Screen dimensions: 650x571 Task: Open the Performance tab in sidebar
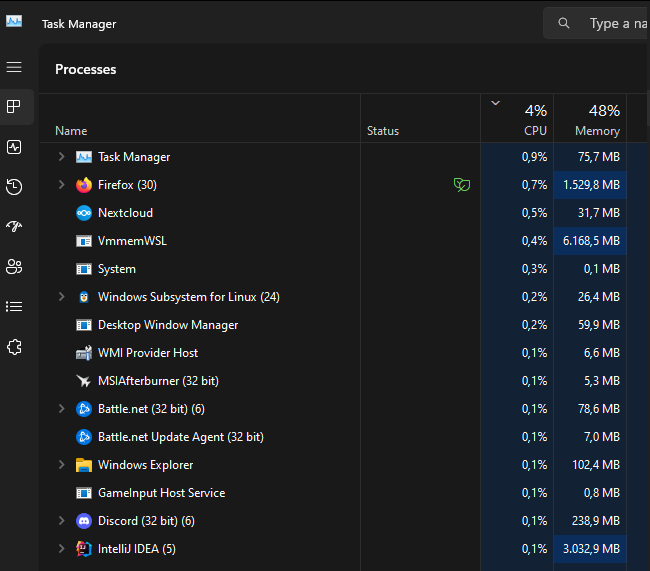pos(14,147)
